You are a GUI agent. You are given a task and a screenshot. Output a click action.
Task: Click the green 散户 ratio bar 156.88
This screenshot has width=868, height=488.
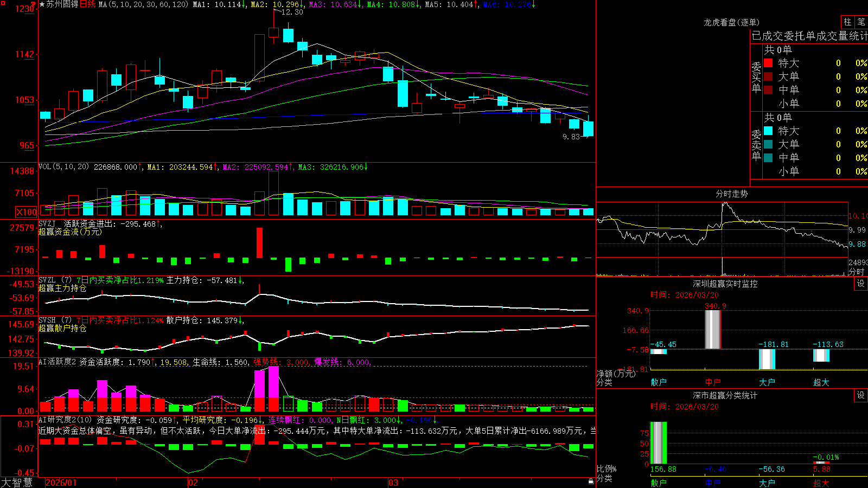[659, 442]
